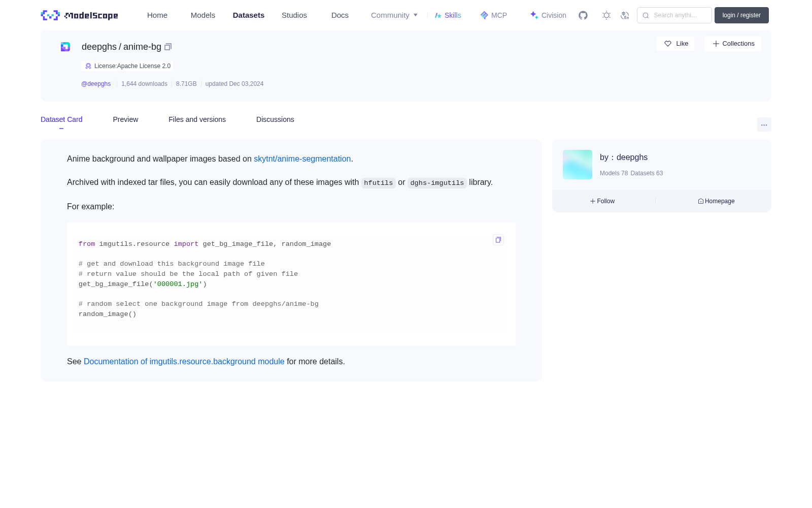This screenshot has height=508, width=812.
Task: Toggle the light/dark theme sun icon
Action: pos(606,15)
